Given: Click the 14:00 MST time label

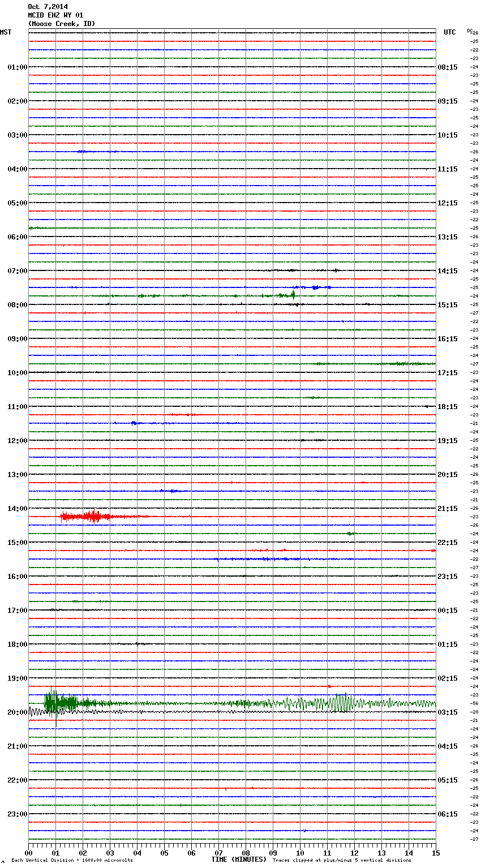Looking at the screenshot, I should click(x=17, y=508).
